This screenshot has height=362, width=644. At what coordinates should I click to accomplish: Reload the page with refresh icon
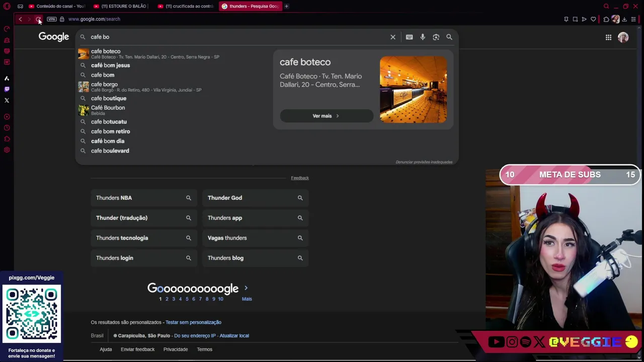(38, 19)
